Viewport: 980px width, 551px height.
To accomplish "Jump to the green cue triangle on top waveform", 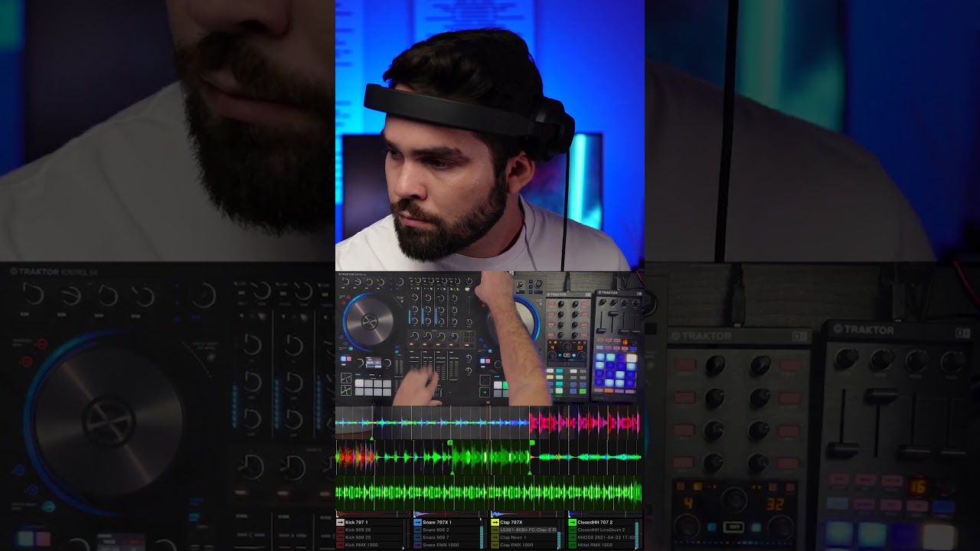I will (x=372, y=438).
